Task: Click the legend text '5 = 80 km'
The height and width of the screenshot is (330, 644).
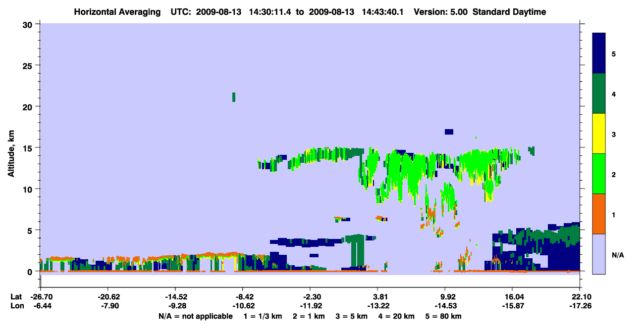Action: click(443, 316)
